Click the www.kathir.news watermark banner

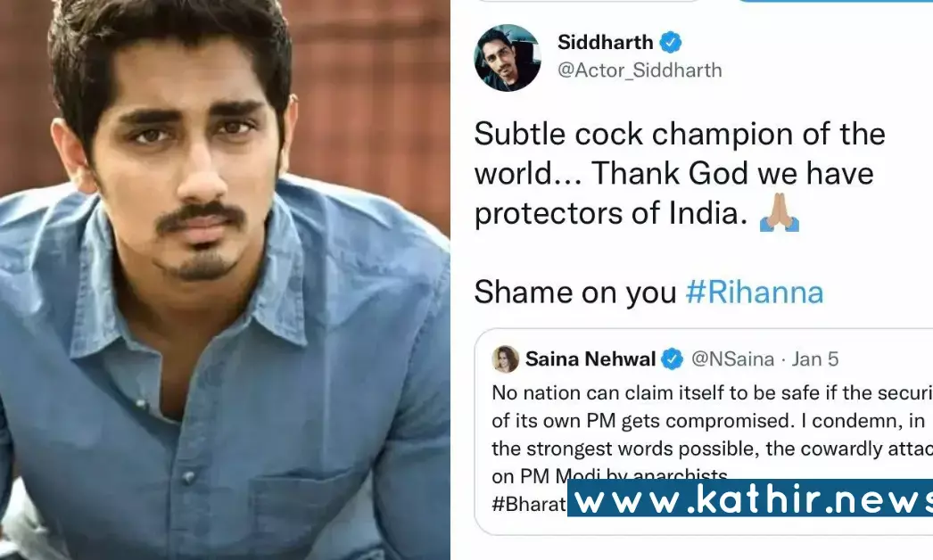point(750,498)
